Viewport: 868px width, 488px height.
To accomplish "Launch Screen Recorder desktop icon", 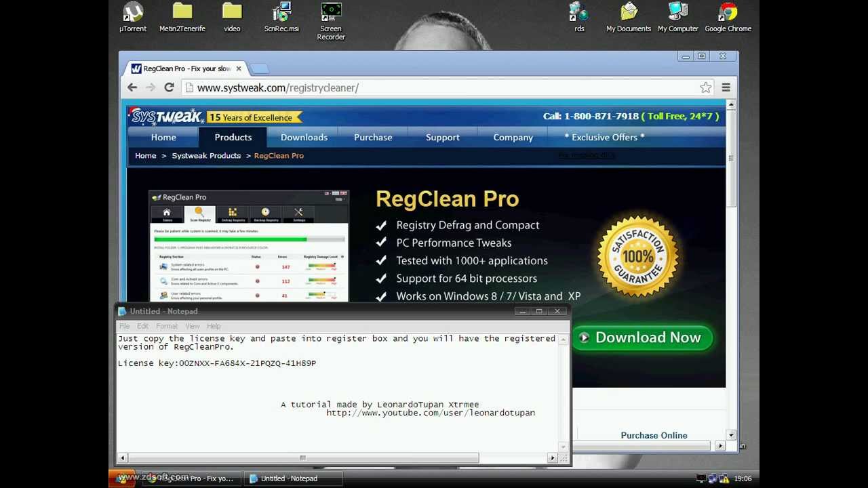I will (331, 21).
